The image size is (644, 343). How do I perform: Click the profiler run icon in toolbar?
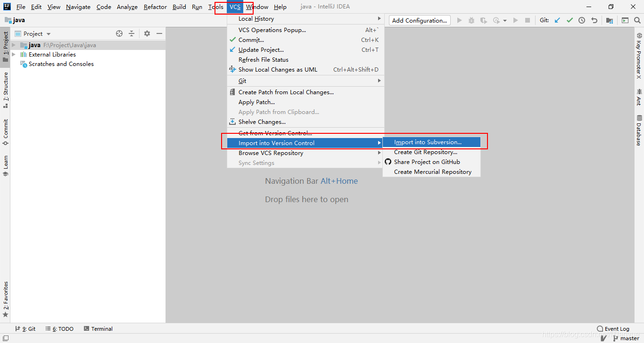click(496, 20)
